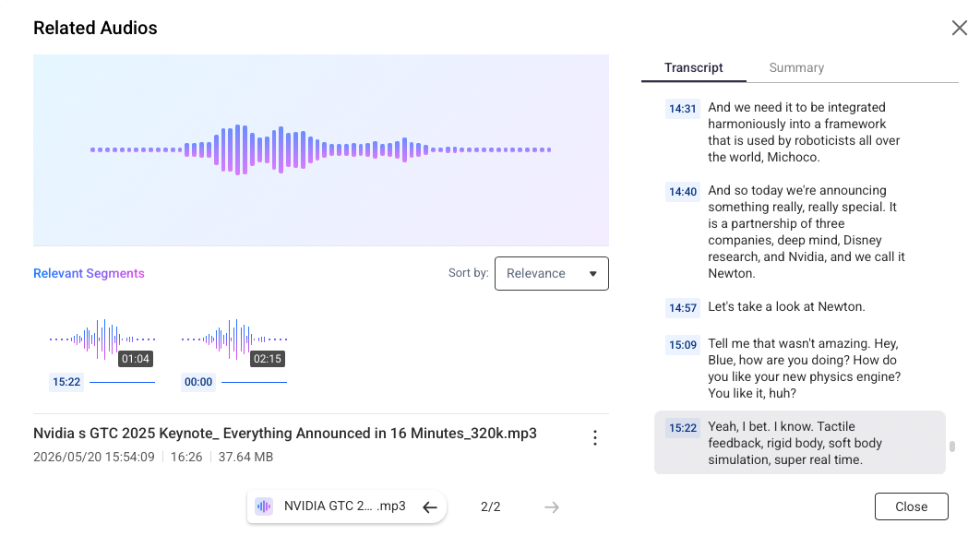Open the three-dot menu for the audio file
980x536 pixels.
[x=595, y=438]
